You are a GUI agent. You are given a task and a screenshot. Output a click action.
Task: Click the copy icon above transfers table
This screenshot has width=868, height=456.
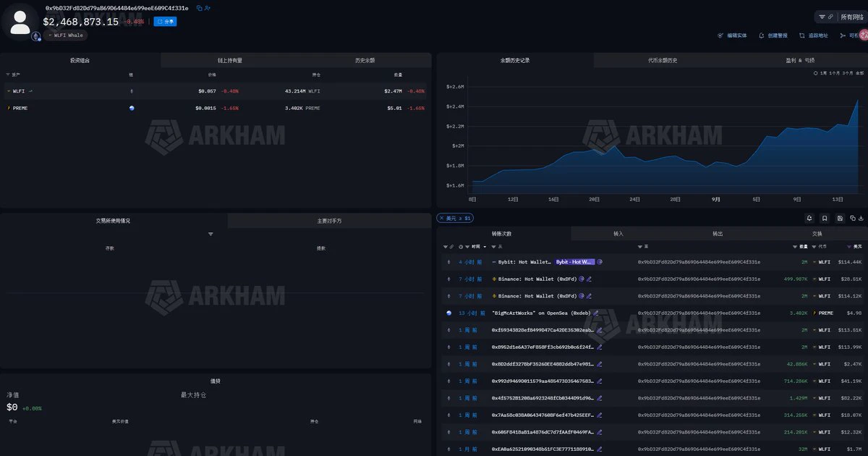coord(853,218)
